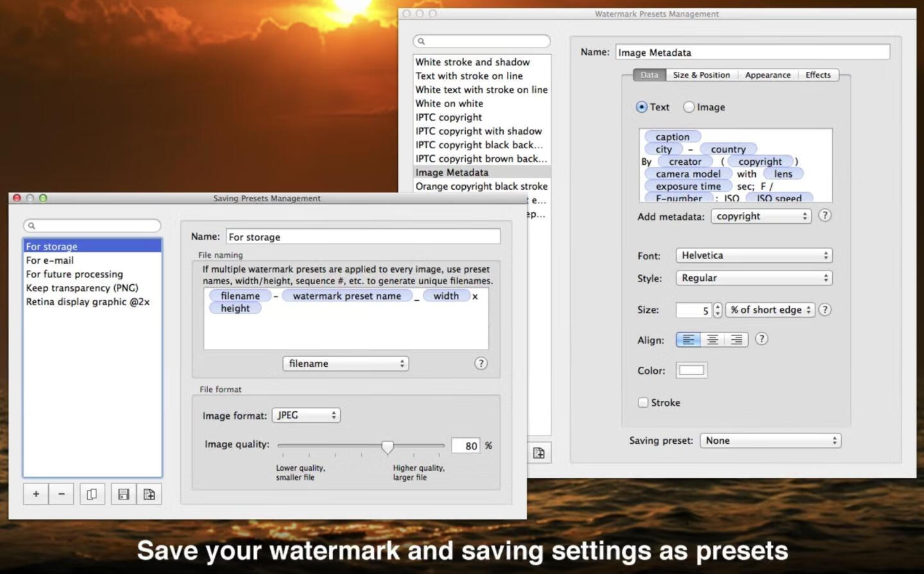
Task: Switch to the Effects tab
Action: pos(818,75)
